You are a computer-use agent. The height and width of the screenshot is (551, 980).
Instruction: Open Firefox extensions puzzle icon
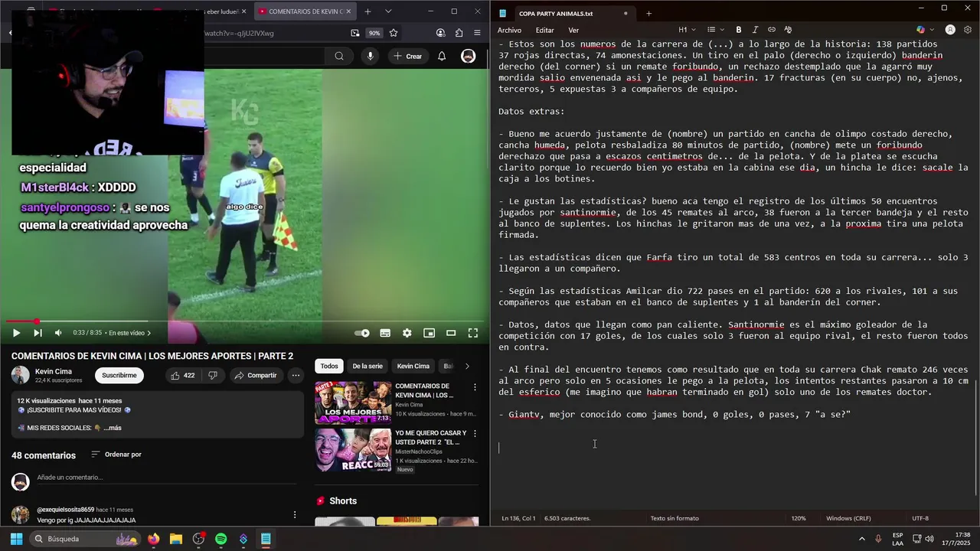[x=459, y=33]
